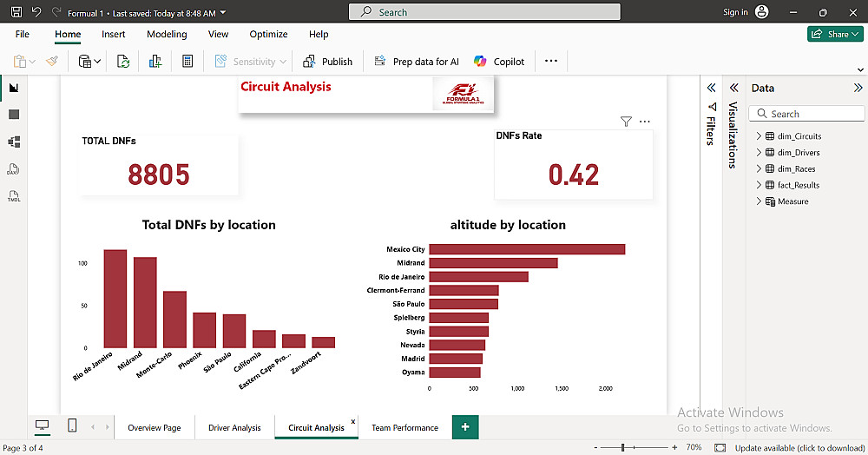Open the Optimize ribbon tab
The height and width of the screenshot is (455, 868).
[268, 35]
